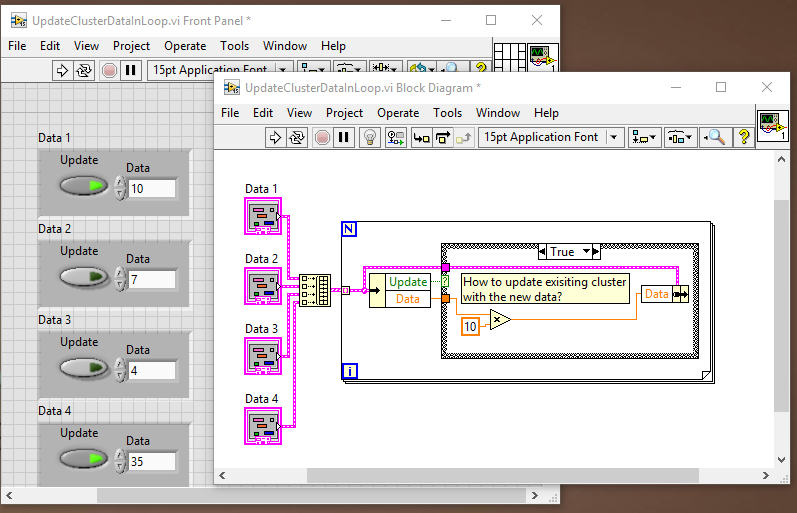
Task: Select Data 1 cluster terminal on diagram
Action: tap(263, 216)
